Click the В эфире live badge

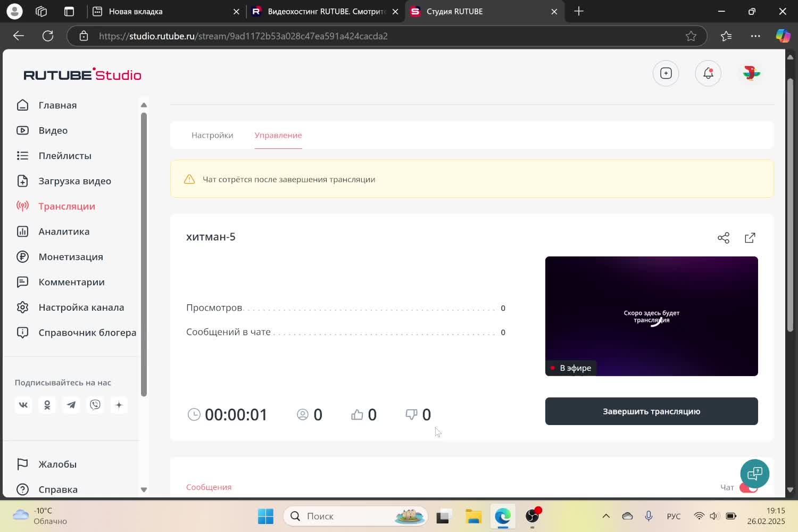[571, 368]
